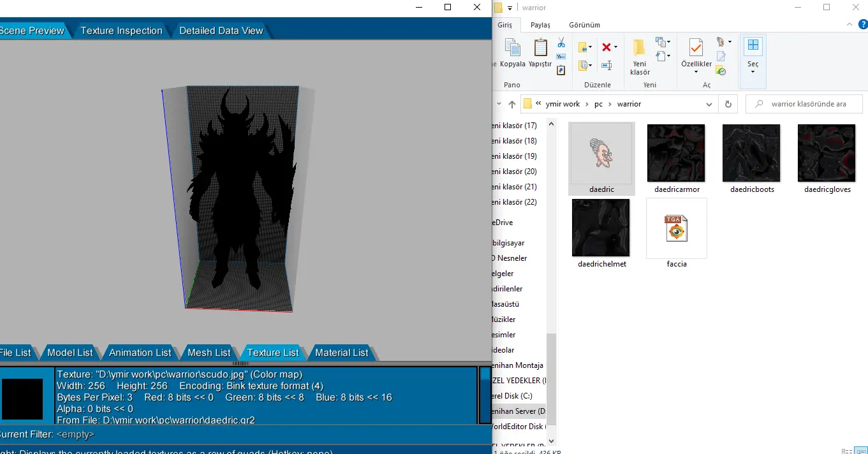868x454 pixels.
Task: Select the faccia TGA file icon
Action: tap(676, 228)
